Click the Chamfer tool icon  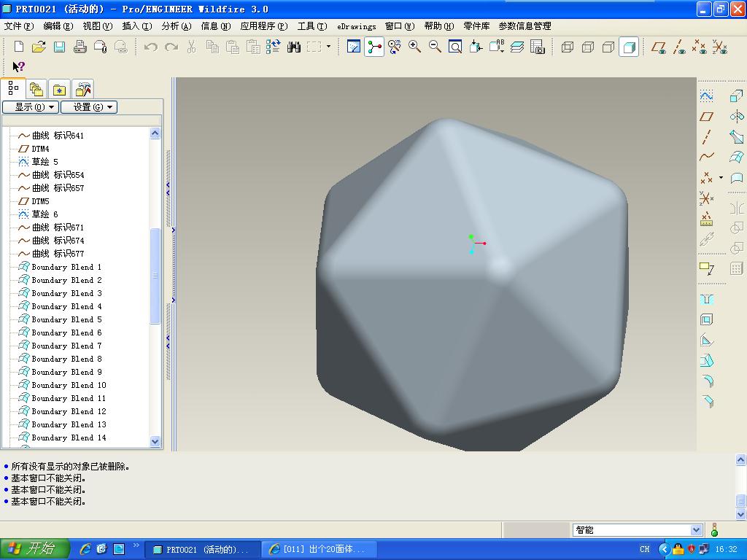707,401
